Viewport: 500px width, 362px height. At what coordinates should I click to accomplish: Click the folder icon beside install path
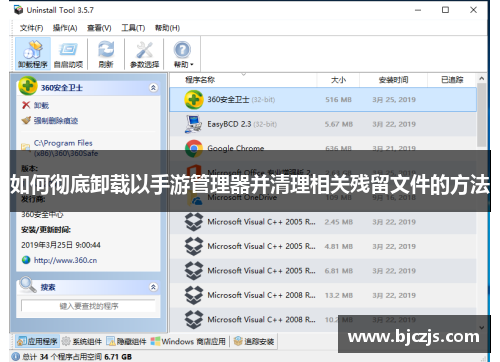pyautogui.click(x=26, y=147)
